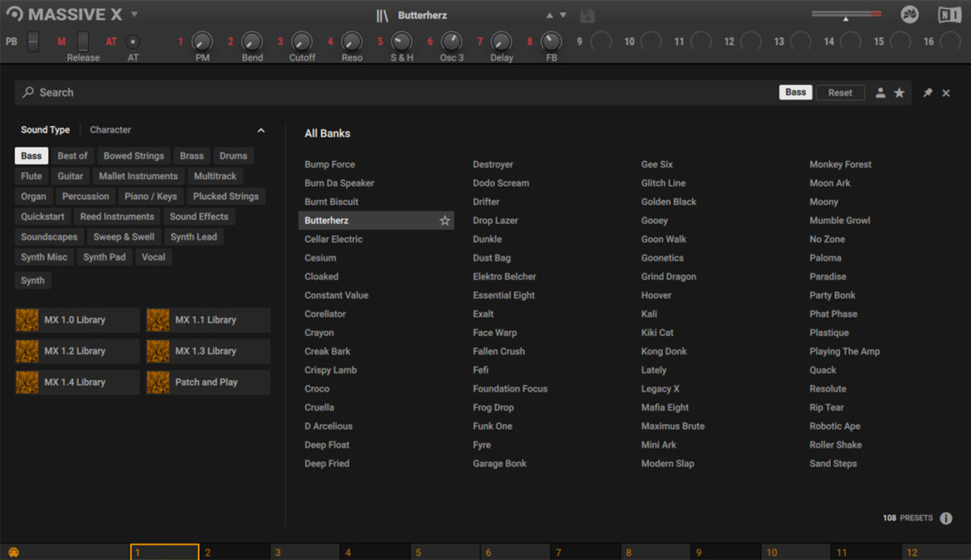Toggle the Drums tag
The width and height of the screenshot is (971, 560).
point(234,156)
